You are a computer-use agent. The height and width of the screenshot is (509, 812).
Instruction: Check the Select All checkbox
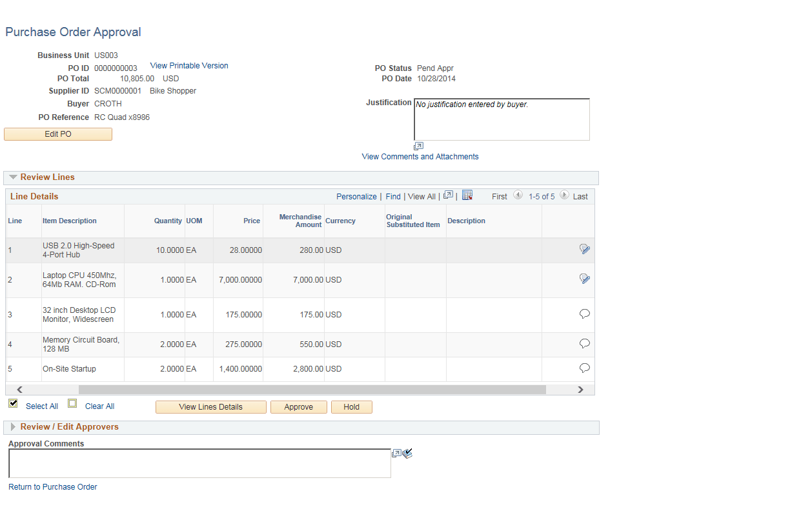[x=12, y=403]
